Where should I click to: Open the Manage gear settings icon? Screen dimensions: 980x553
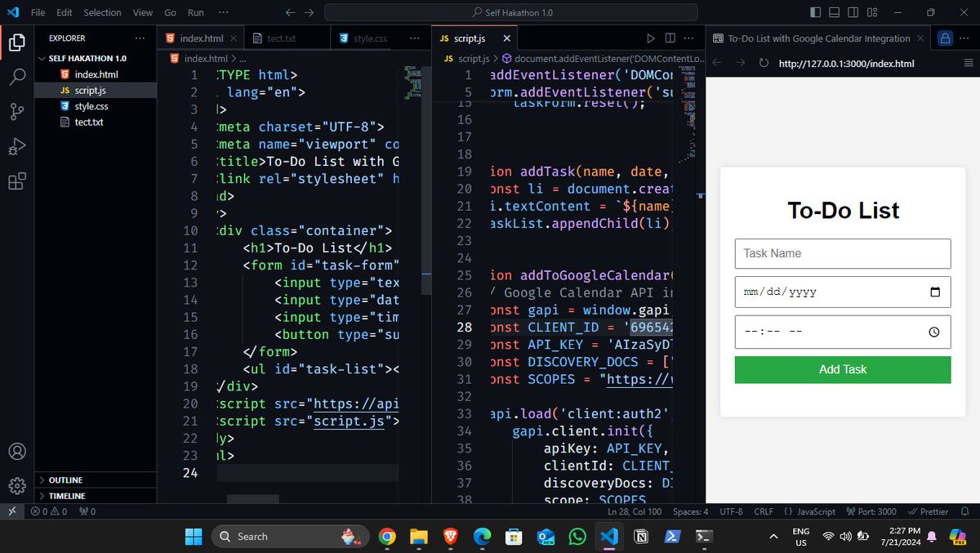coord(16,486)
